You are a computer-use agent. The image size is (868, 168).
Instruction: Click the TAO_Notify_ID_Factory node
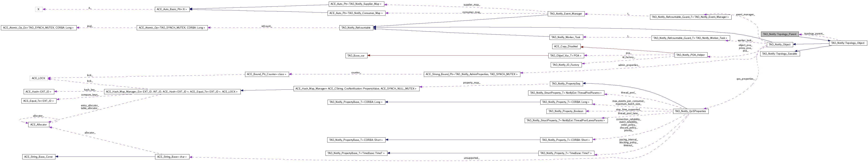point(566,65)
